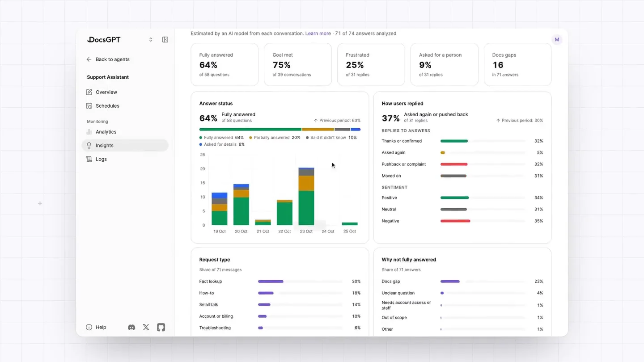Open the user avatar M menu
The height and width of the screenshot is (362, 644).
[x=557, y=40]
